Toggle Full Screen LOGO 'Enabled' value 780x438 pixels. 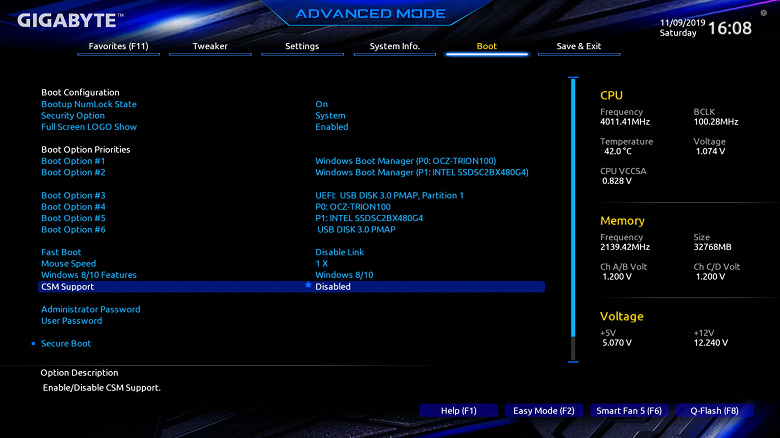pos(332,127)
